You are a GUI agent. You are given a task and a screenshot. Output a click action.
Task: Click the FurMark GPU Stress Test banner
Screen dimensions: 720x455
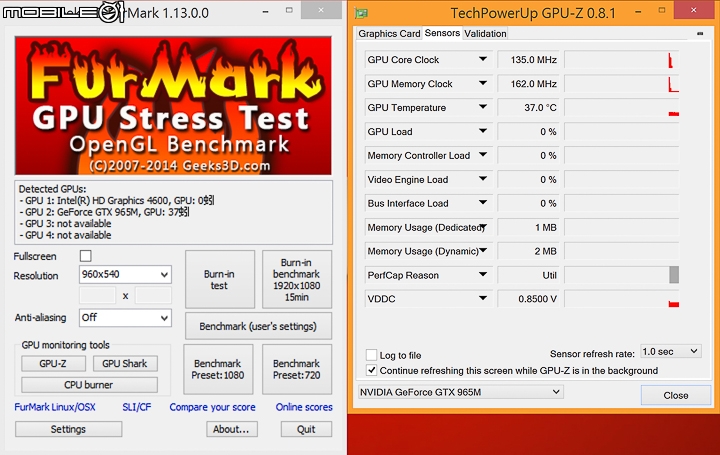pos(173,106)
